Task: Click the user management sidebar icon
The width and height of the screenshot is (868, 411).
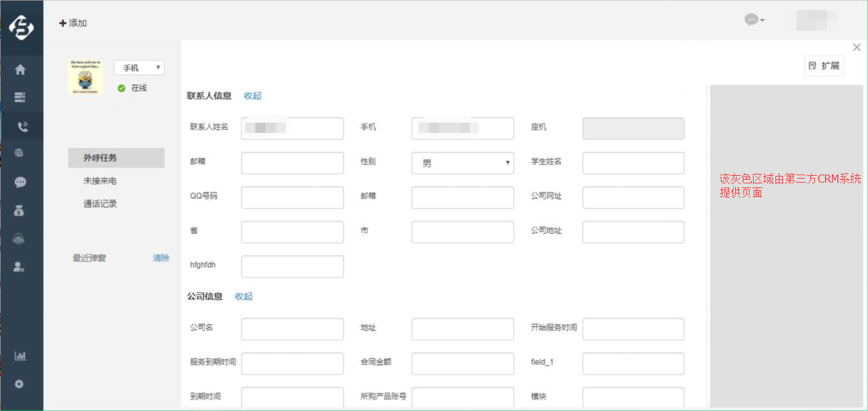Action: (20, 267)
